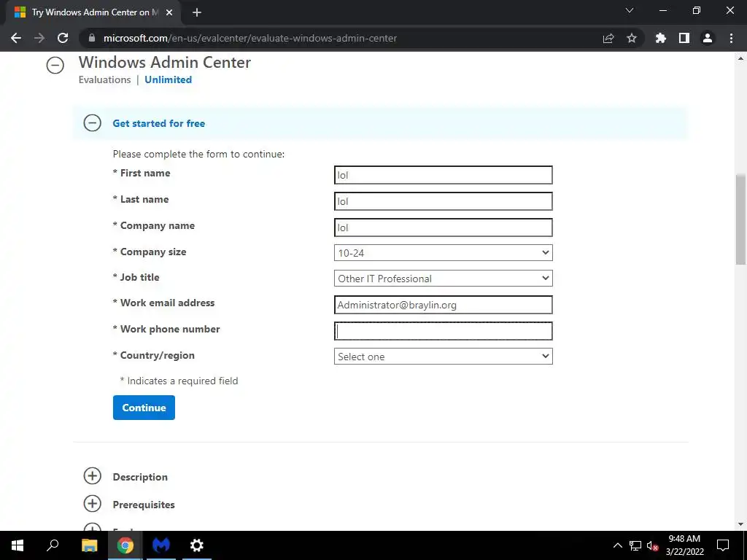Click the Description heading text
This screenshot has width=747, height=560.
coord(140,477)
